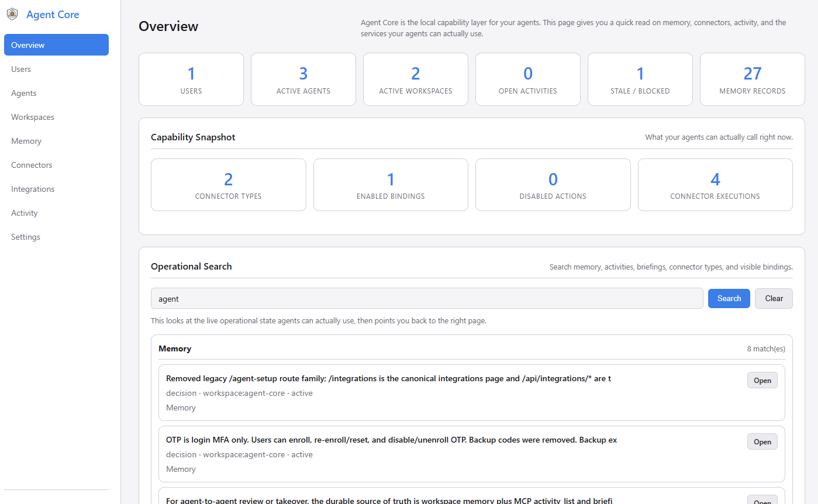Click the blue Search button
Screen dimensions: 818x504
click(729, 298)
